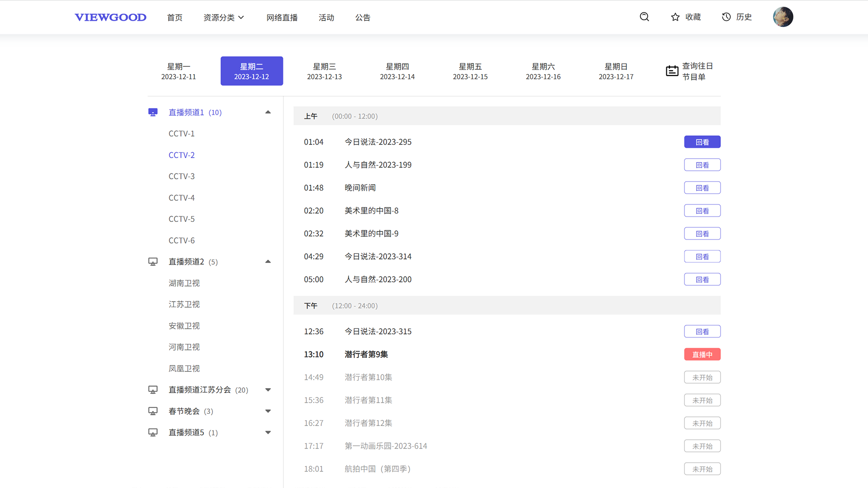Switch to the 星期四 2023-12-14 tab
The width and height of the screenshot is (868, 488).
397,71
